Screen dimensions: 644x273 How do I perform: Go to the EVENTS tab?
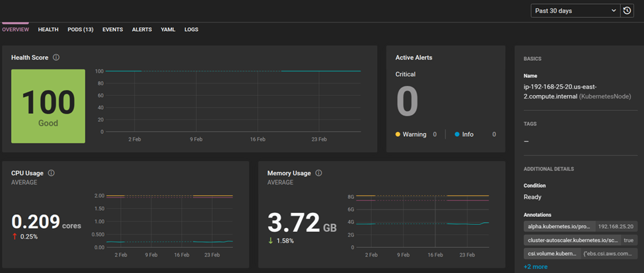click(x=112, y=30)
